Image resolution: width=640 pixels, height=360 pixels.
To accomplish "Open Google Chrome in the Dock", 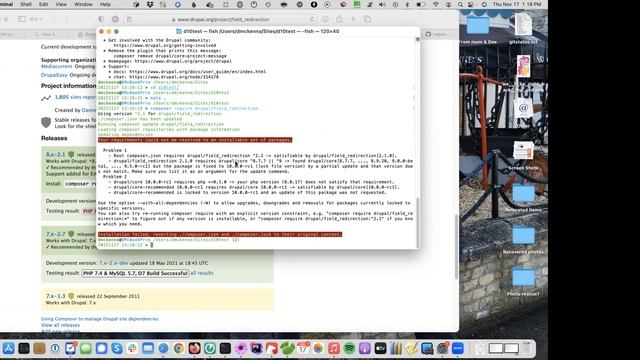I will click(x=179, y=348).
